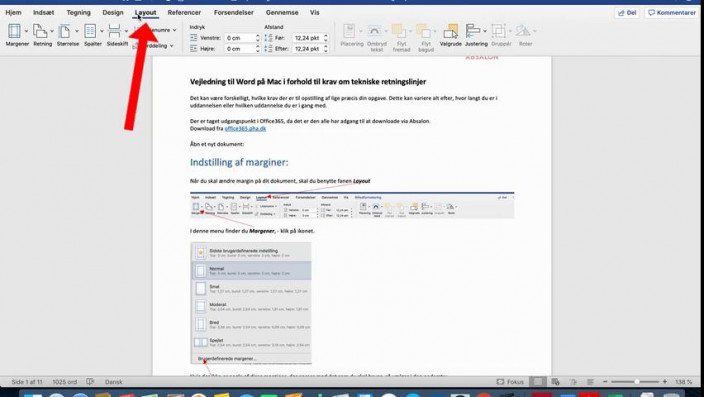Expand the Orddeling hyphenation dropdown
Screen dimensions: 704x397
pos(154,45)
